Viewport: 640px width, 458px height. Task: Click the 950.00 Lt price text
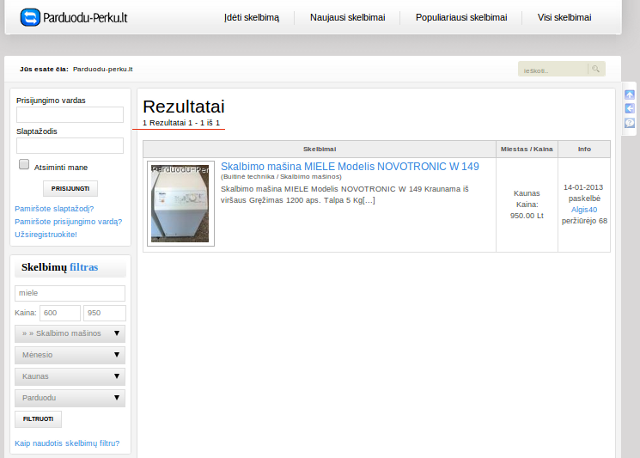527,216
